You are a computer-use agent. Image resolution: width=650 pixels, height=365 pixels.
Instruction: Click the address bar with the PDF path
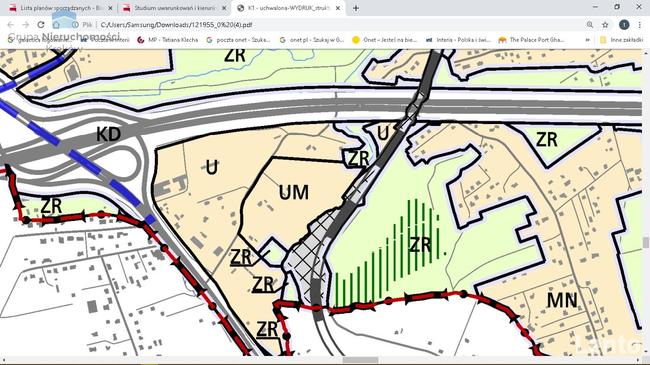(x=340, y=25)
